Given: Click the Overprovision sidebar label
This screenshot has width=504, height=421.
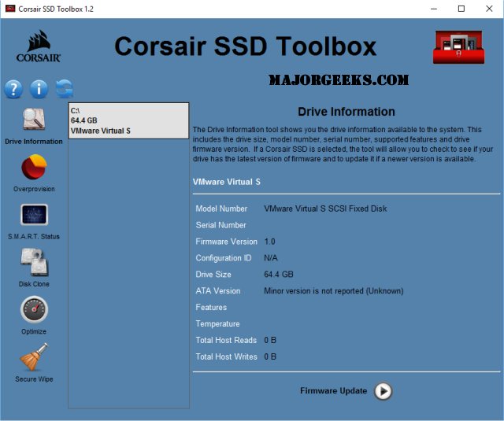Looking at the screenshot, I should [34, 189].
